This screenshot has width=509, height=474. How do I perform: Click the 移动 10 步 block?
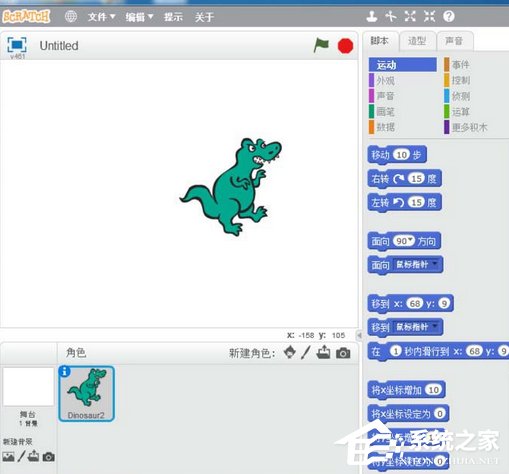pyautogui.click(x=397, y=155)
